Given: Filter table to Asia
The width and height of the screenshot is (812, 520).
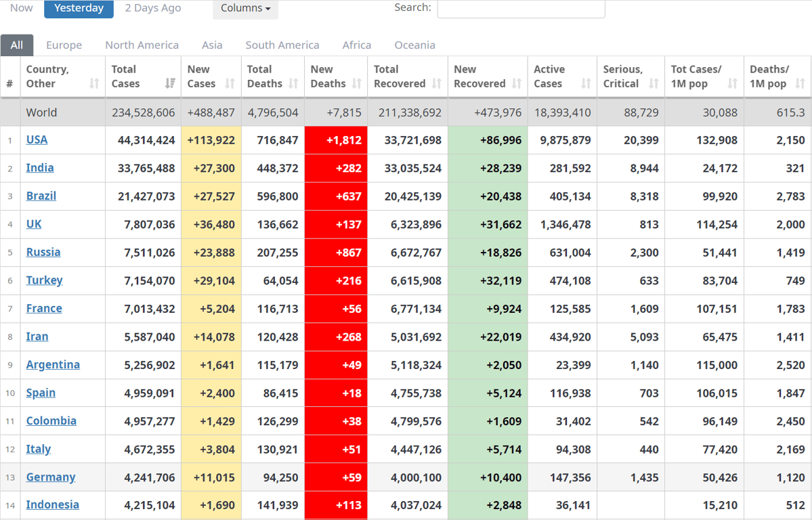Looking at the screenshot, I should 213,45.
